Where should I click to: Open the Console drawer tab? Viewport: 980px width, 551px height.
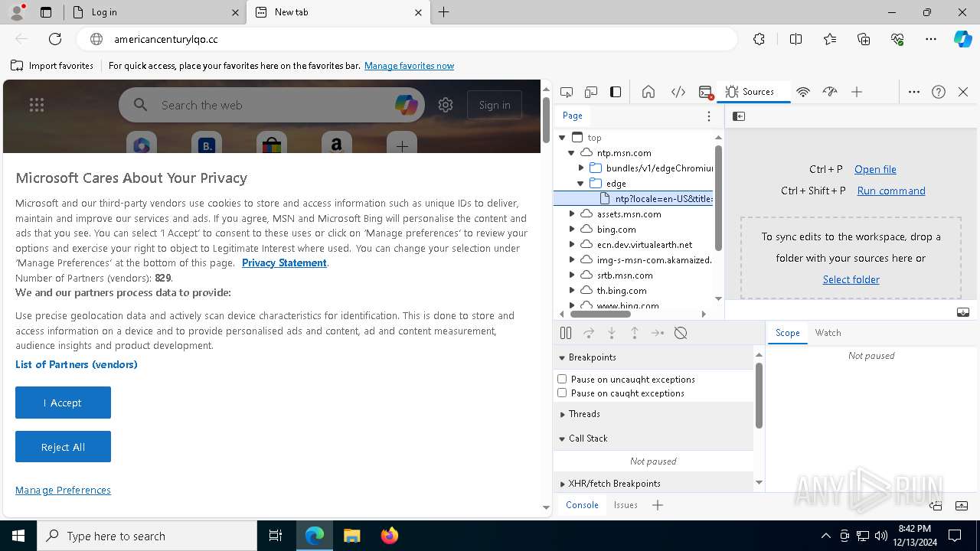[x=582, y=505]
